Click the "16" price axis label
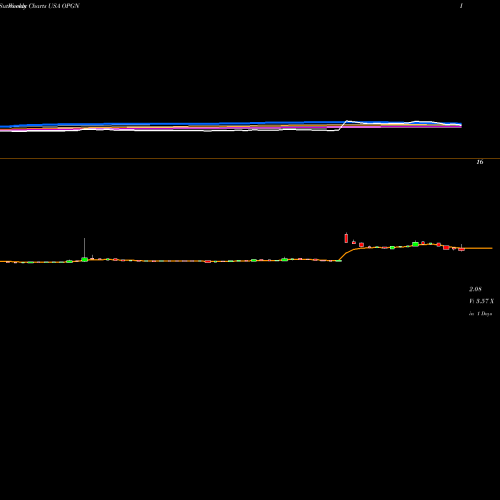Image resolution: width=500 pixels, height=500 pixels. pos(480,162)
